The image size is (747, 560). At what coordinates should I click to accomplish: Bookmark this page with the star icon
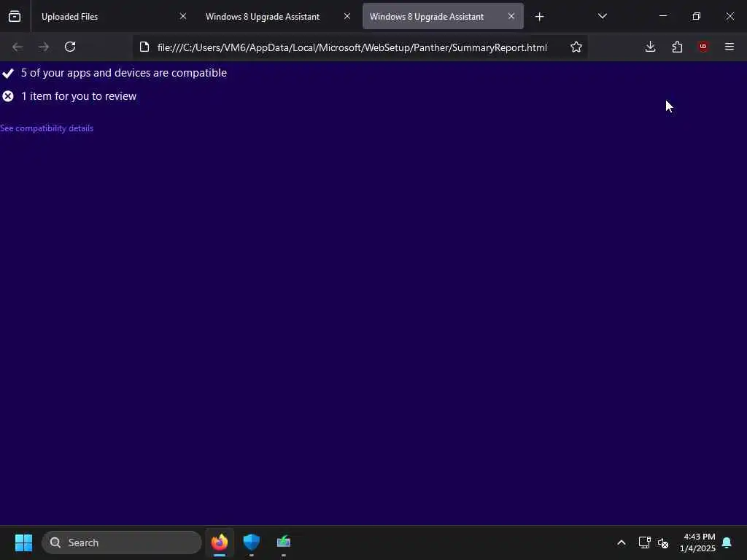tap(576, 47)
